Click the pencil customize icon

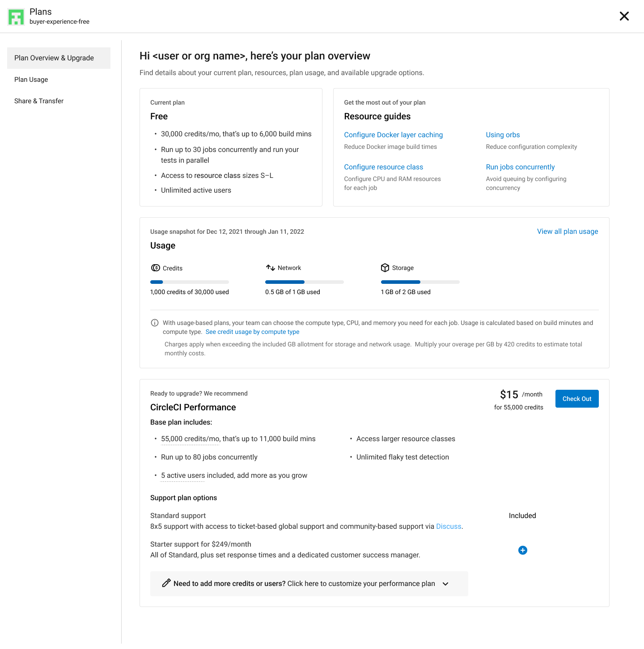[x=166, y=583]
